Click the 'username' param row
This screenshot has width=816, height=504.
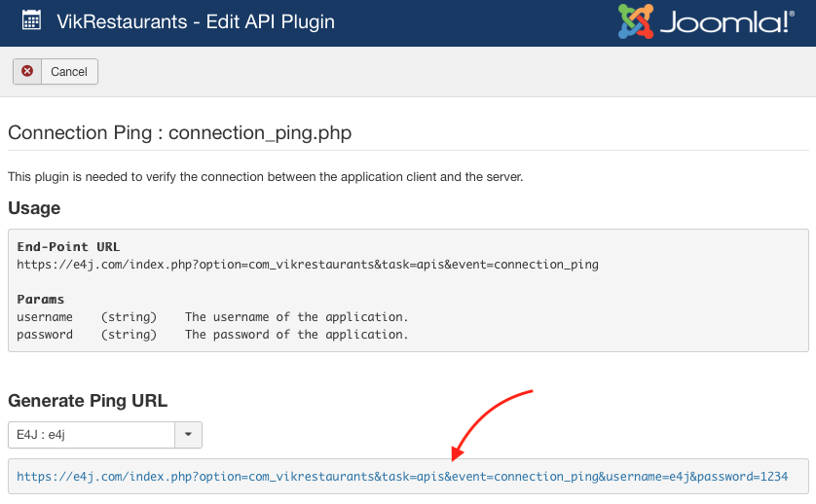212,317
